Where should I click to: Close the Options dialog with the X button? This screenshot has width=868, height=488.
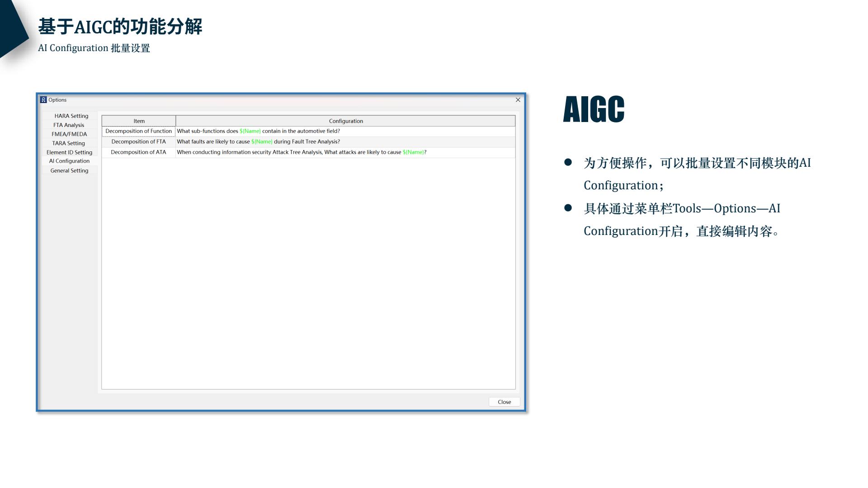point(518,100)
